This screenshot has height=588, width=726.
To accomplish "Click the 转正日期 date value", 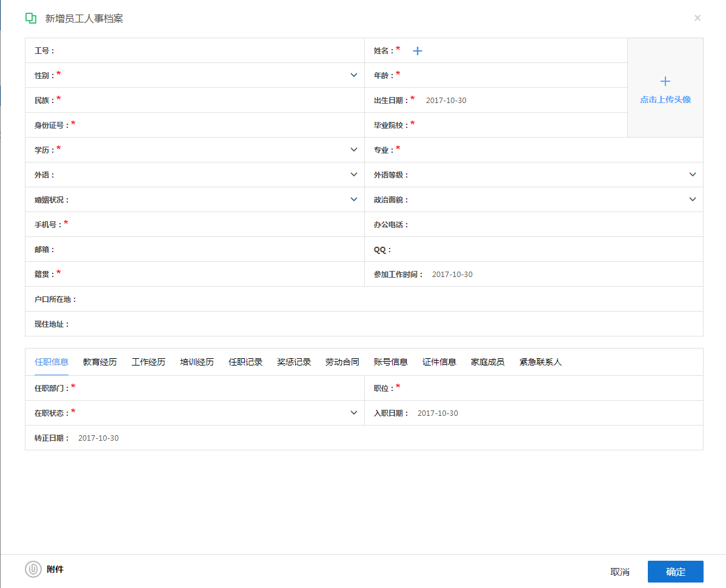I will pos(98,438).
